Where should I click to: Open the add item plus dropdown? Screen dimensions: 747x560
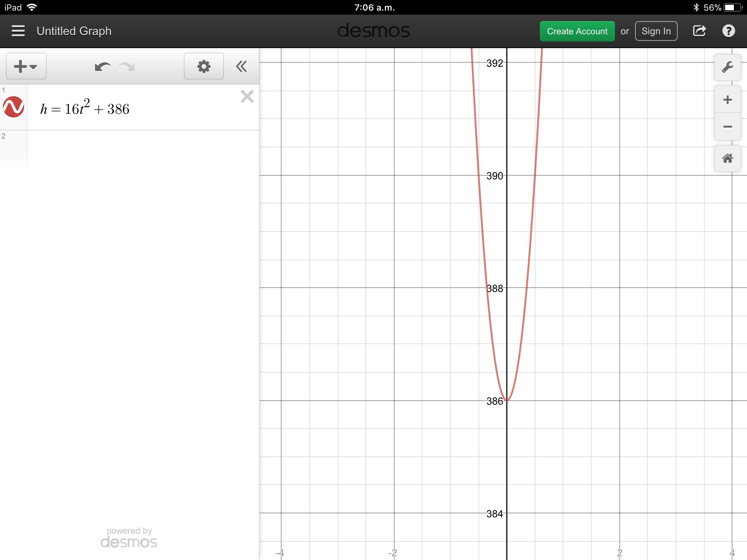[26, 66]
